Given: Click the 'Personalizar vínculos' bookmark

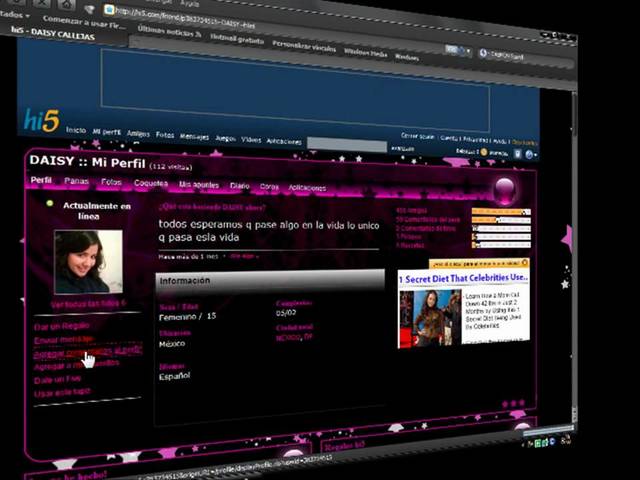Looking at the screenshot, I should [x=304, y=46].
